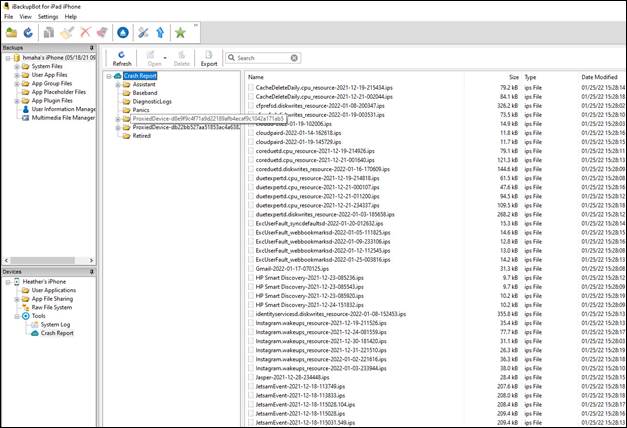This screenshot has height=428, width=627.
Task: Sort files by Date Modified column header
Action: [x=599, y=76]
